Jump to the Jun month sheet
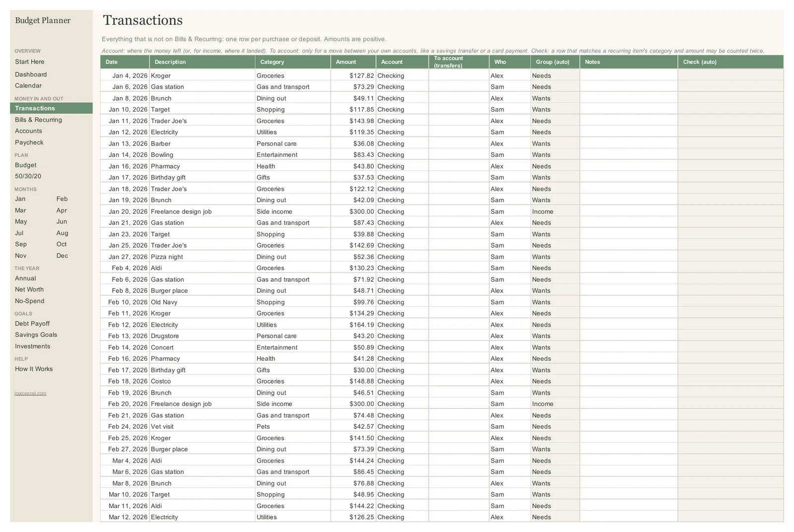This screenshot has width=794, height=532. (62, 222)
